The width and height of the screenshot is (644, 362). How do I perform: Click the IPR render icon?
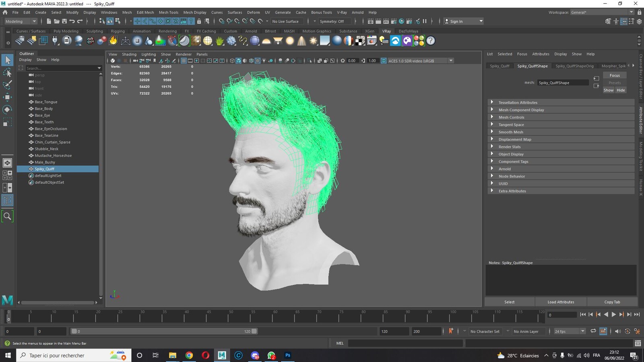(x=386, y=21)
